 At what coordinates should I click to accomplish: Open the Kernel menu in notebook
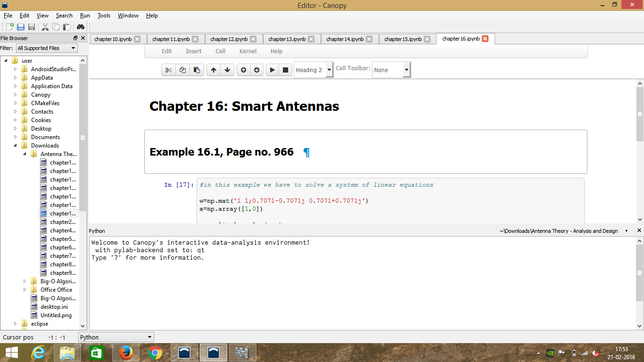click(x=248, y=51)
